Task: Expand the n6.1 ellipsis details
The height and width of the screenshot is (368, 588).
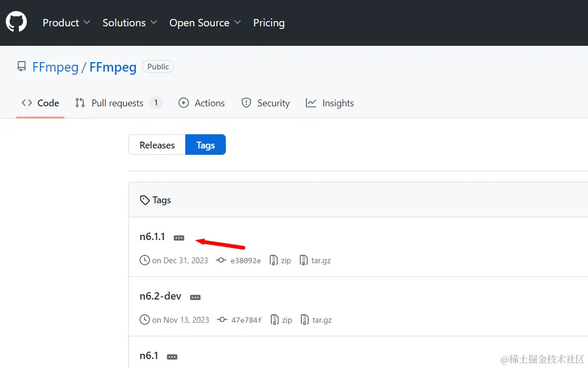Action: coord(172,357)
